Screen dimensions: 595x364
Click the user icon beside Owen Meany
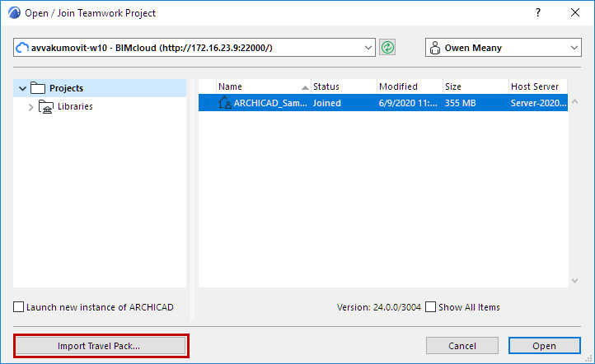tap(435, 48)
